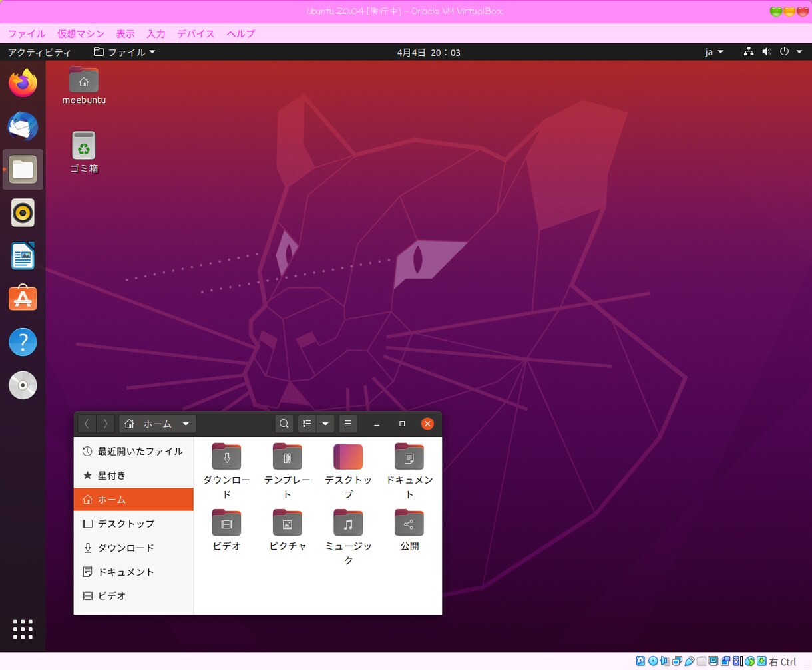This screenshot has width=812, height=670.
Task: Open the Files app from the dock
Action: coord(23,170)
